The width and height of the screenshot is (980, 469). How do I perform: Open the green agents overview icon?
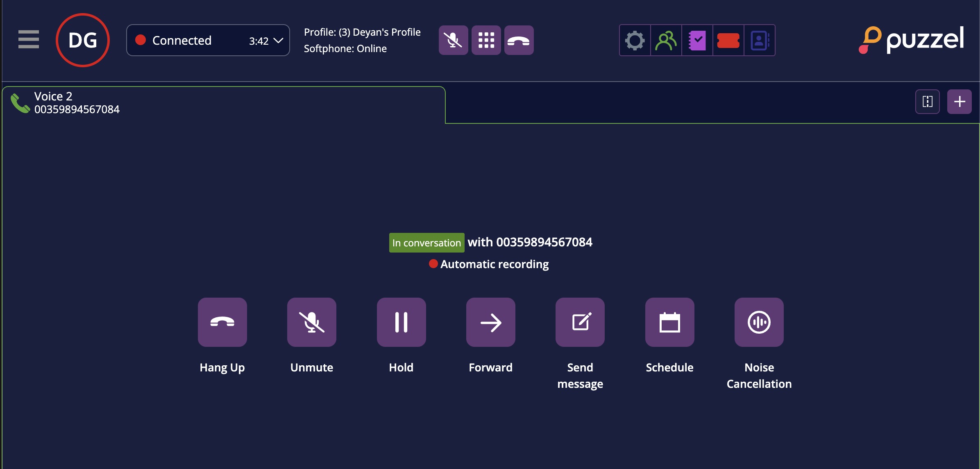[x=666, y=40]
